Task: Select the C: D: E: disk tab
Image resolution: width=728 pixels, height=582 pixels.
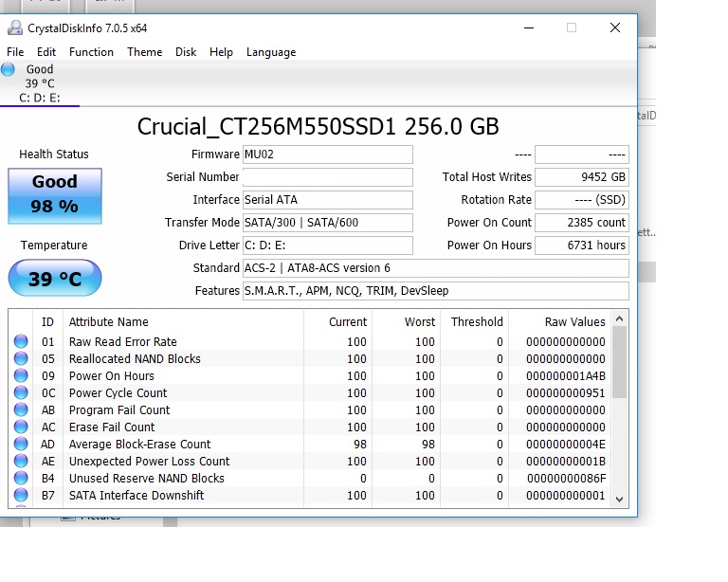Action: [x=40, y=83]
